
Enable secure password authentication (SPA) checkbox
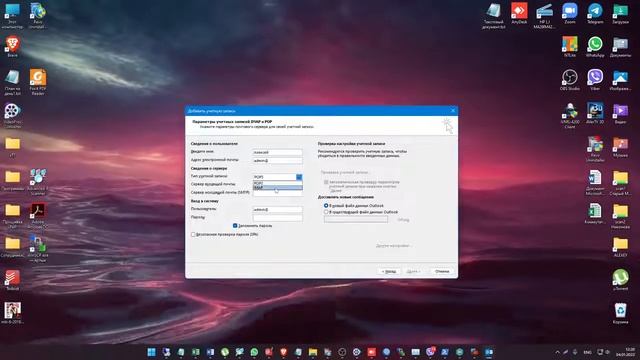(x=193, y=235)
